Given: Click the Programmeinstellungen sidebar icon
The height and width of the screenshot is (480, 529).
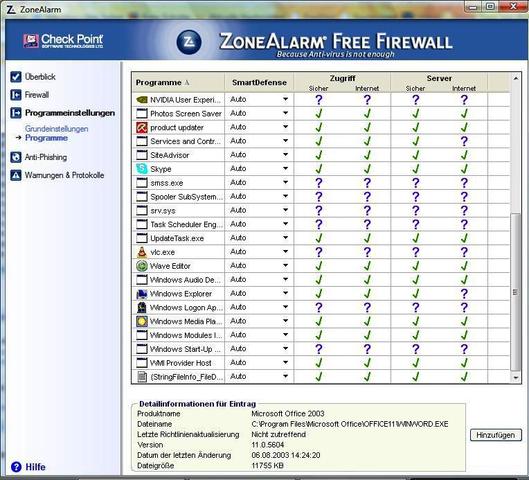Looking at the screenshot, I should [x=16, y=113].
